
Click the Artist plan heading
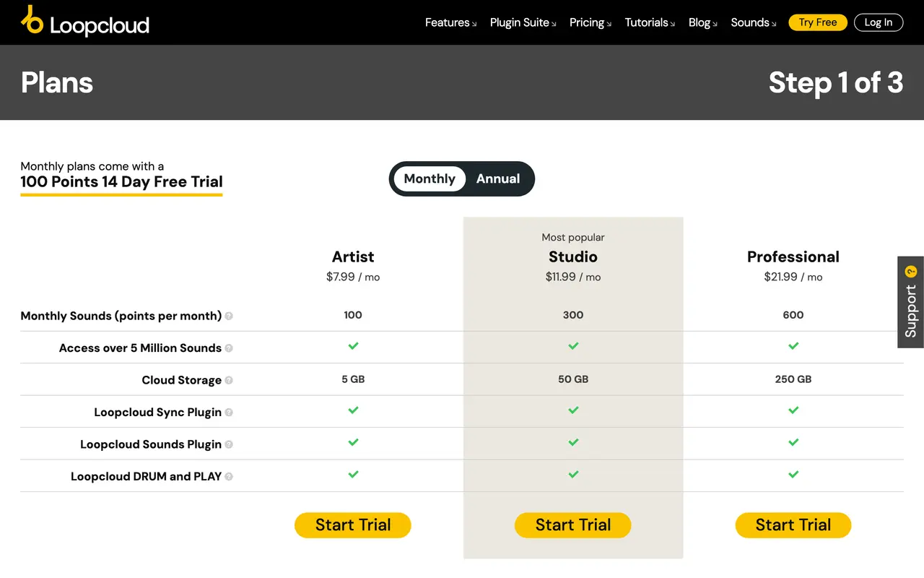point(353,256)
